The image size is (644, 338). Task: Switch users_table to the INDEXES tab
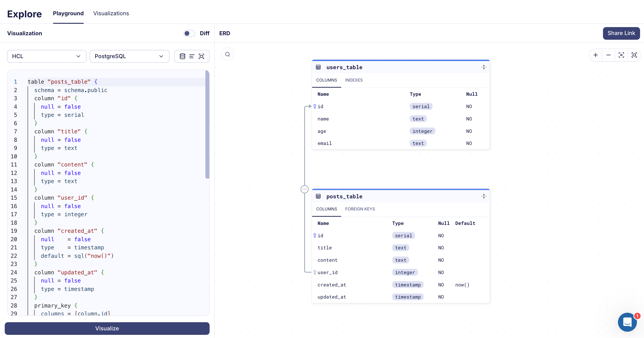[354, 80]
